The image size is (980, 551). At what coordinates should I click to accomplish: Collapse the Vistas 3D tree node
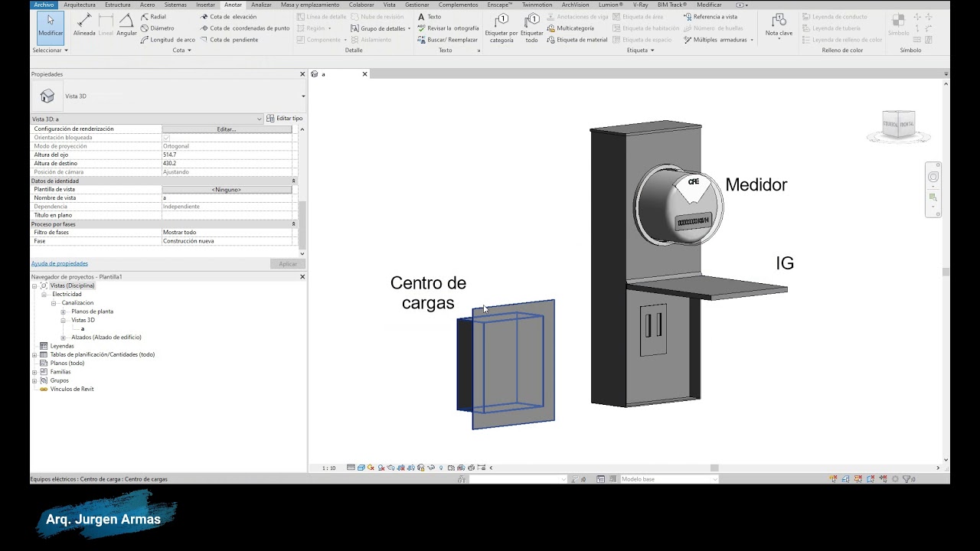tap(64, 320)
